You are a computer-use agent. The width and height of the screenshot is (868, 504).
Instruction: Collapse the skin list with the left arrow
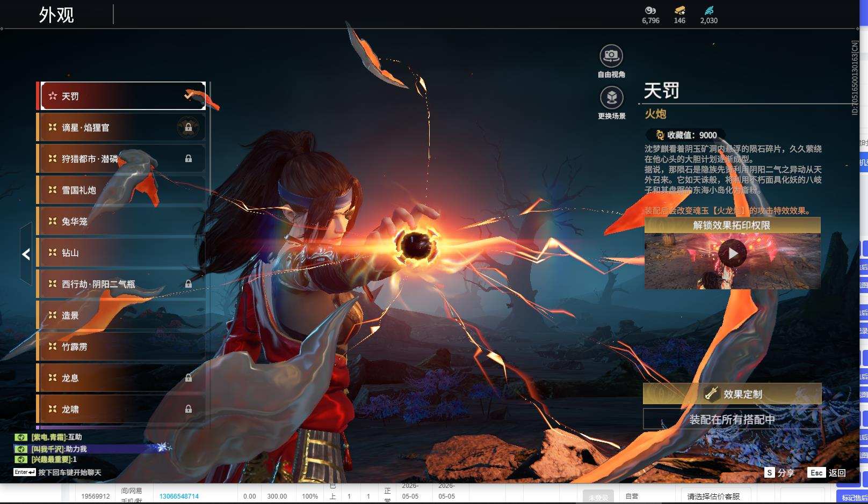(26, 254)
